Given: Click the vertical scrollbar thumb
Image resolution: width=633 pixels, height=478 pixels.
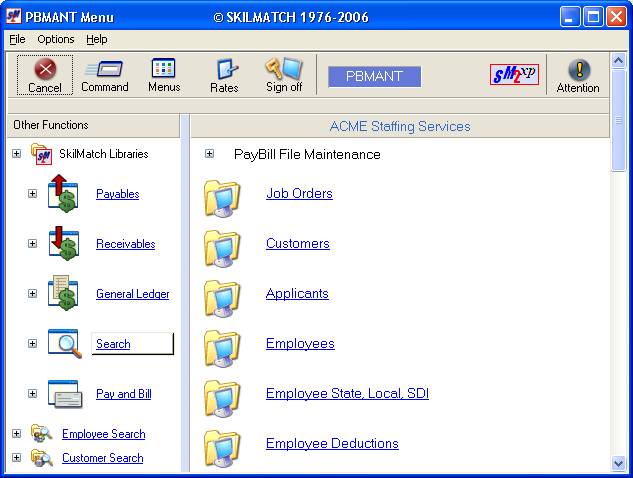Looking at the screenshot, I should click(618, 120).
